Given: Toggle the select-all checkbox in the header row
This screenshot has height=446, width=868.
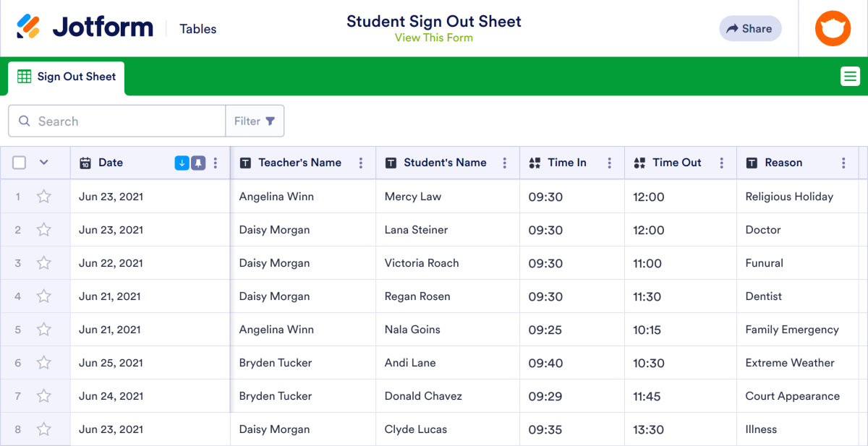Looking at the screenshot, I should [x=19, y=163].
